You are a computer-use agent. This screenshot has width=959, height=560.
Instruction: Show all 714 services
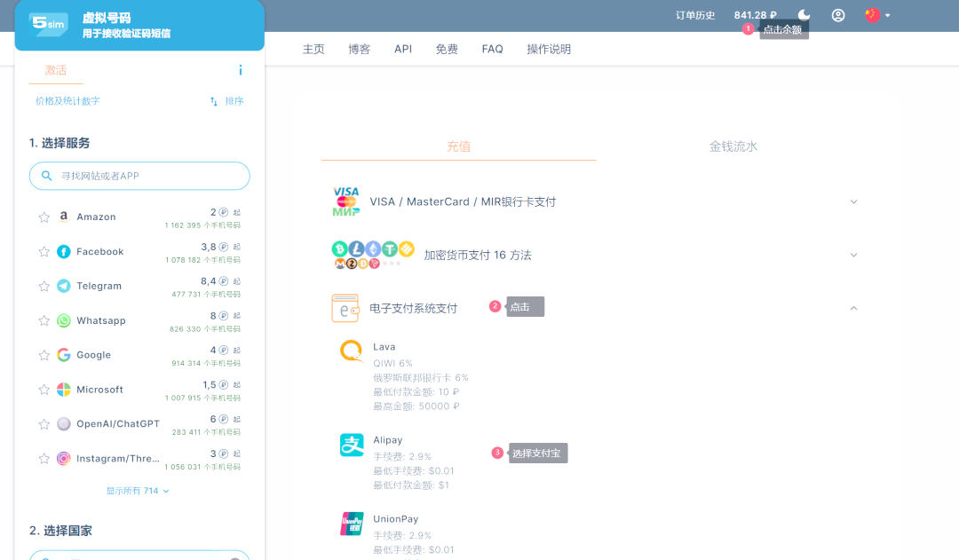138,491
